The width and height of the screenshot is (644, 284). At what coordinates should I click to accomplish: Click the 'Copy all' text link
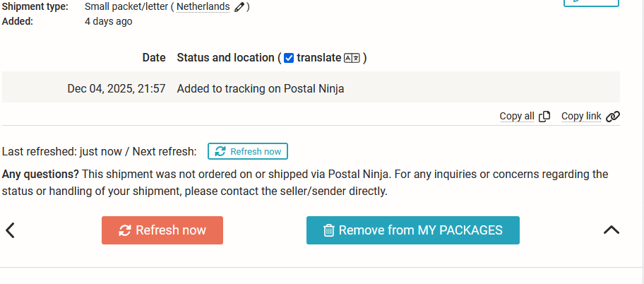pyautogui.click(x=516, y=117)
